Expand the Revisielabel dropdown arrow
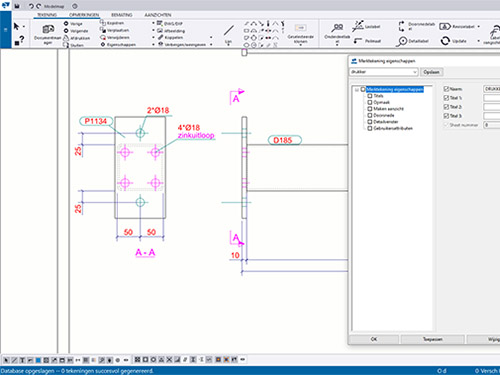The image size is (500, 375). point(479,27)
